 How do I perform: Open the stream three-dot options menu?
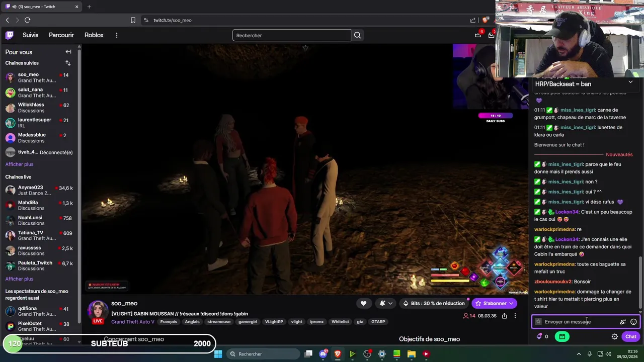(x=515, y=316)
